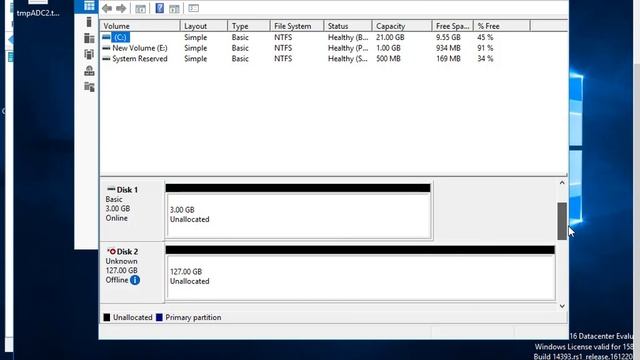The width and height of the screenshot is (640, 360).
Task: Click the Forward arrow in the toolbar
Action: click(121, 8)
